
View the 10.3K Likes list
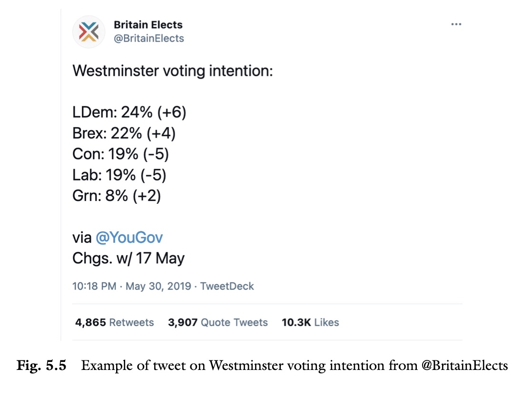point(310,322)
